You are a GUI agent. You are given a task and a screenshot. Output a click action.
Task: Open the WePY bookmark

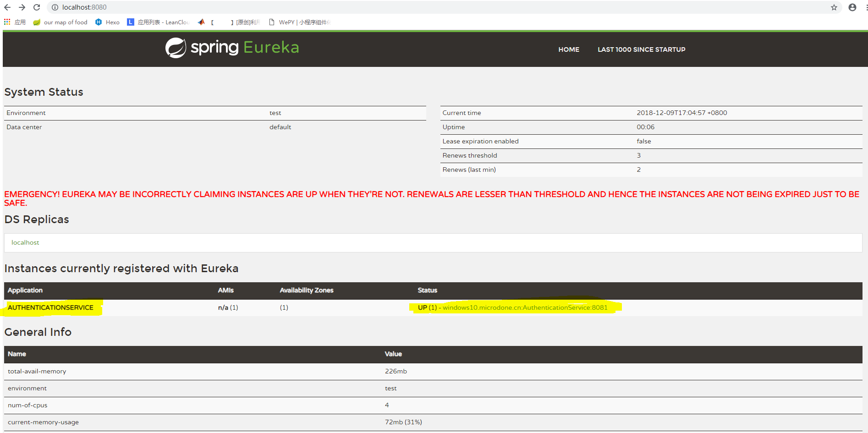coord(299,22)
